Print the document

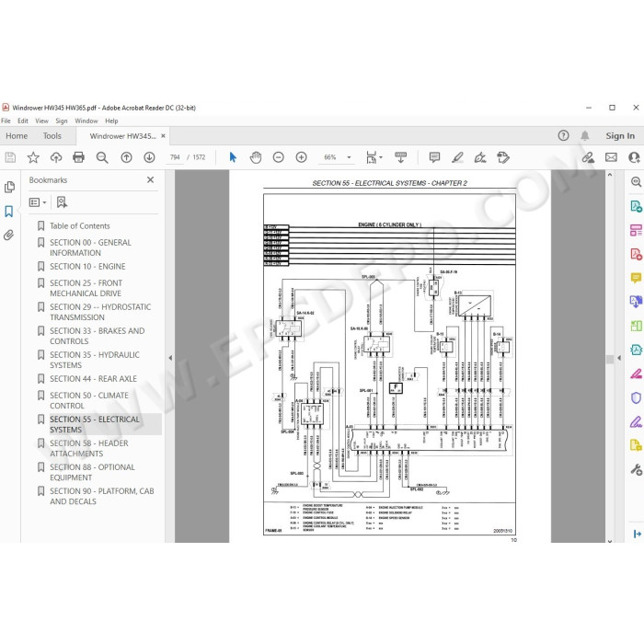78,157
